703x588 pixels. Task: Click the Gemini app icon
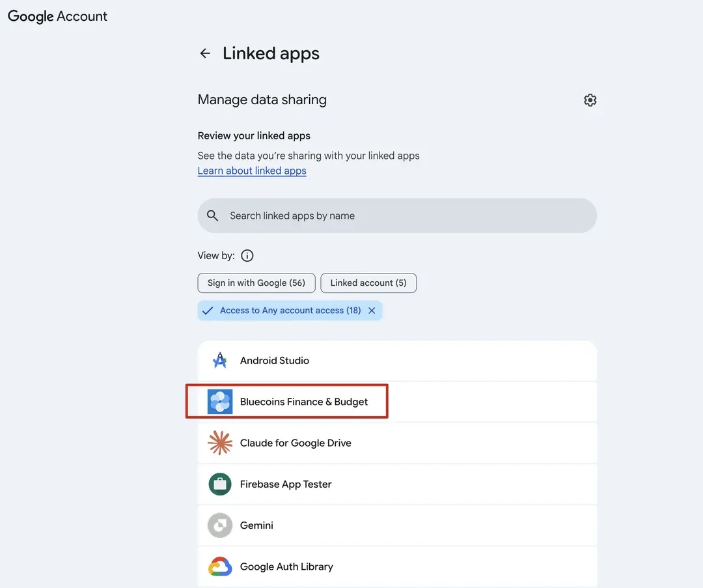[x=220, y=525]
